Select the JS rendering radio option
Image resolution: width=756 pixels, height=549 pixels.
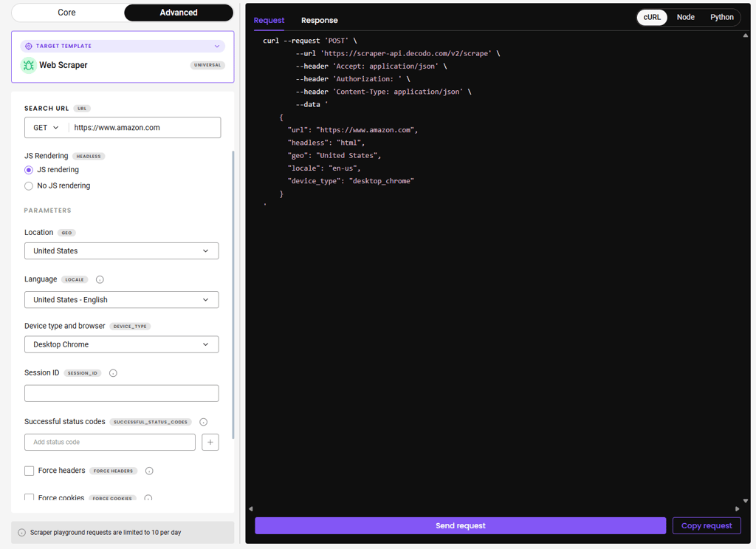click(x=29, y=170)
